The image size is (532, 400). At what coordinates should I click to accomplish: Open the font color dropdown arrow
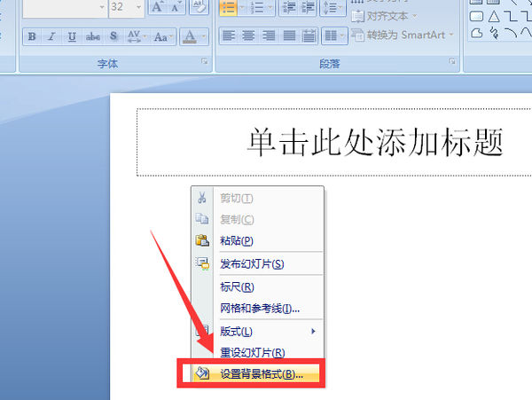click(x=204, y=37)
